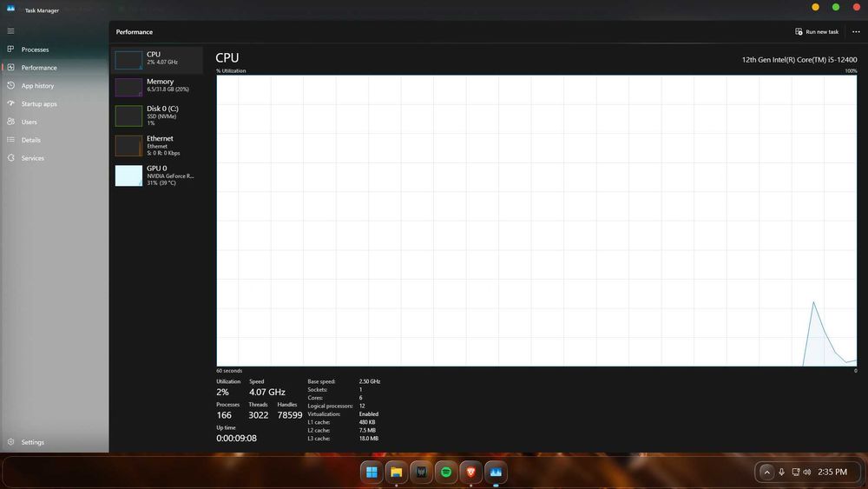Viewport: 868px width, 489px height.
Task: Click the 2.50 GHz base speed value
Action: pyautogui.click(x=369, y=381)
